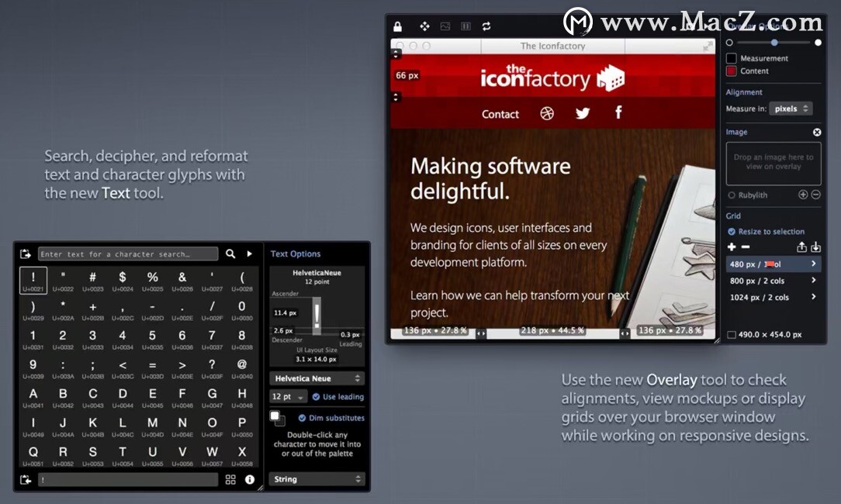841x504 pixels.
Task: Select the ! glyph U+0021
Action: (x=33, y=281)
